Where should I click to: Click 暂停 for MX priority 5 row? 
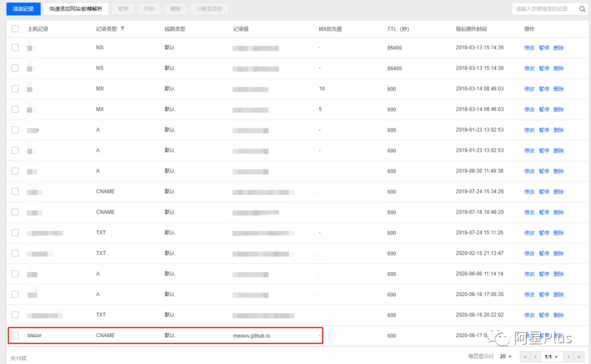pos(544,109)
